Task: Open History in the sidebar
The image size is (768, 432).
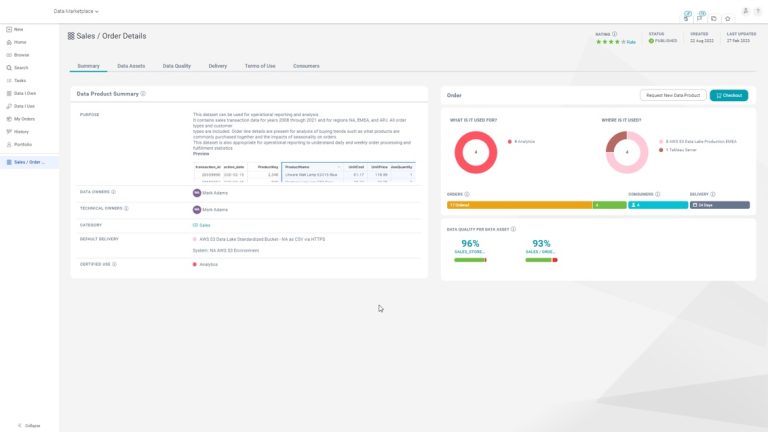Action: [18, 131]
